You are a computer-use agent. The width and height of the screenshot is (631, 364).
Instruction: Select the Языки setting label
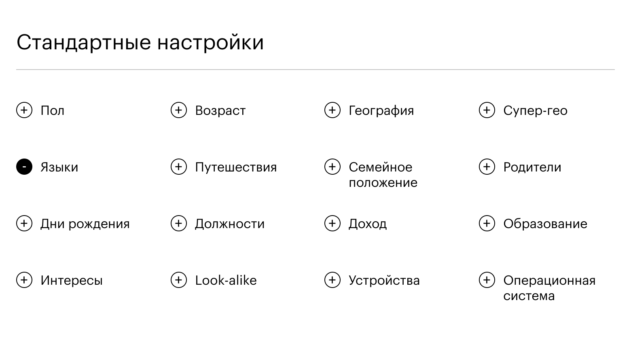[59, 167]
